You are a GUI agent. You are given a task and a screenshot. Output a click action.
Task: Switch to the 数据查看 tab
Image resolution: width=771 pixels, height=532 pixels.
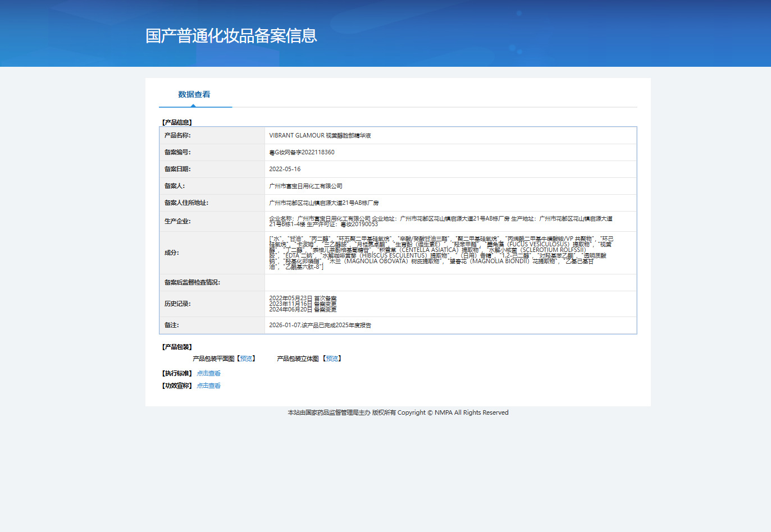pyautogui.click(x=194, y=94)
